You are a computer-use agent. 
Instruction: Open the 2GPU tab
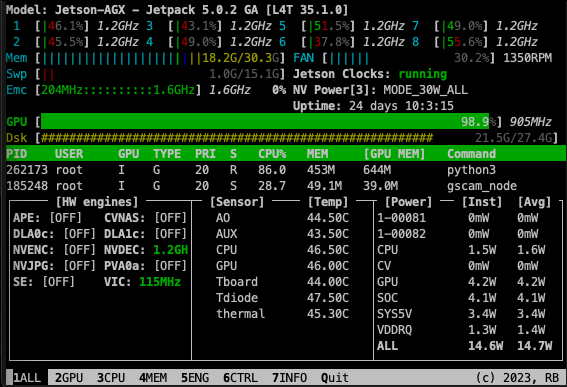click(69, 378)
